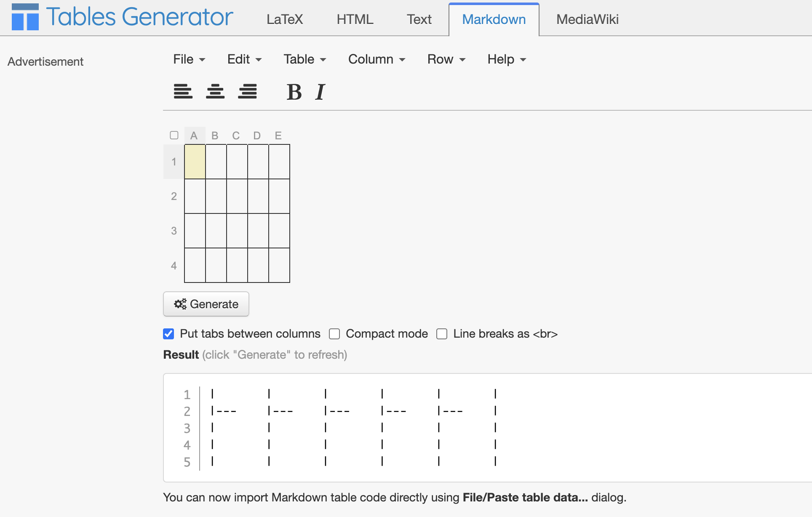Viewport: 812px width, 517px height.
Task: Enable Line breaks as <br> checkbox
Action: 442,334
